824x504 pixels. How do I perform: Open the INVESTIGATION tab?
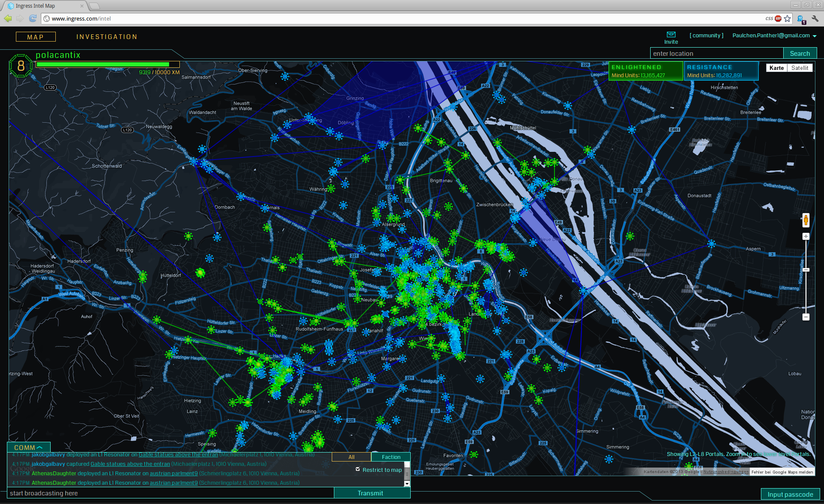pos(107,37)
